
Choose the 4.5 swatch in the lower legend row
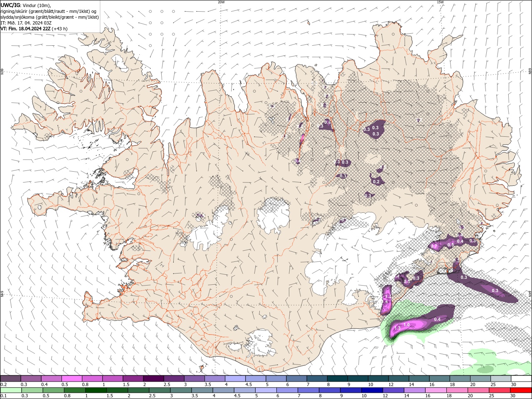[x=244, y=390]
